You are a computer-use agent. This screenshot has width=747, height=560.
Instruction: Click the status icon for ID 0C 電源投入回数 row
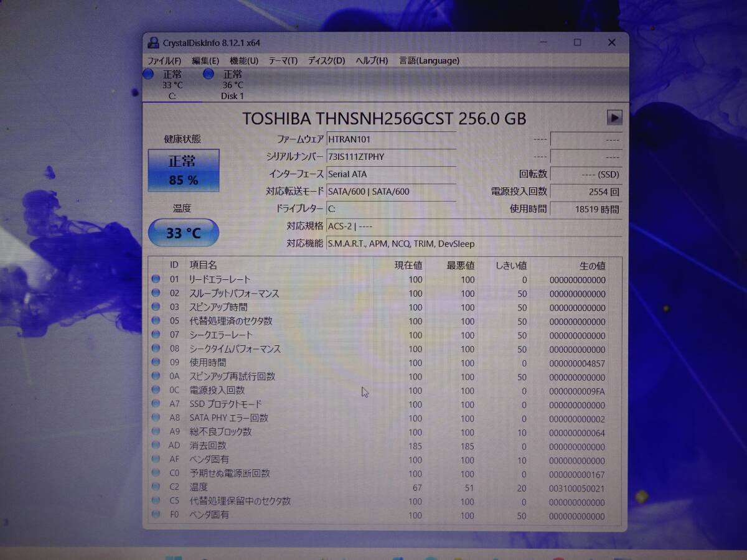coord(156,391)
